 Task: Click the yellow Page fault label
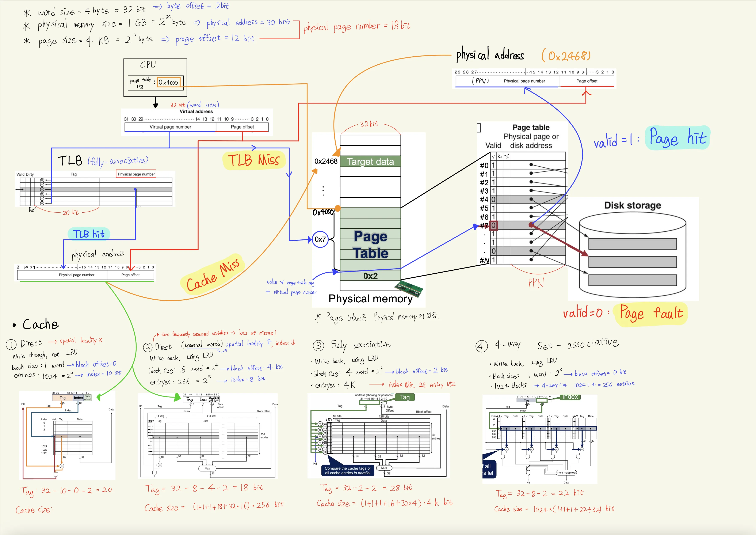pyautogui.click(x=651, y=314)
